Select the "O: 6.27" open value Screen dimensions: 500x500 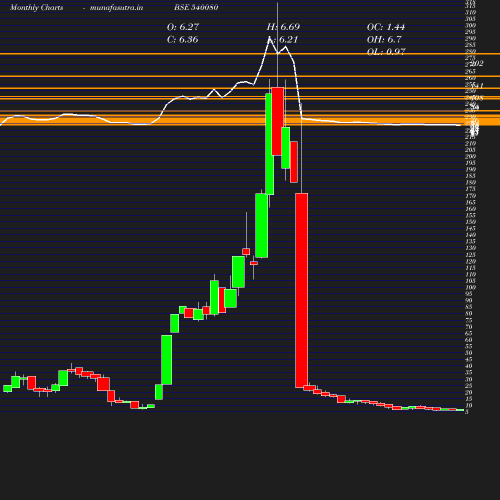click(x=183, y=27)
